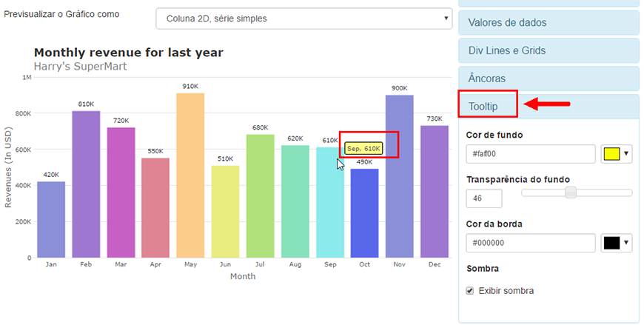The height and width of the screenshot is (325, 644).
Task: Click the Dec bar labeled 730K
Action: [x=434, y=192]
